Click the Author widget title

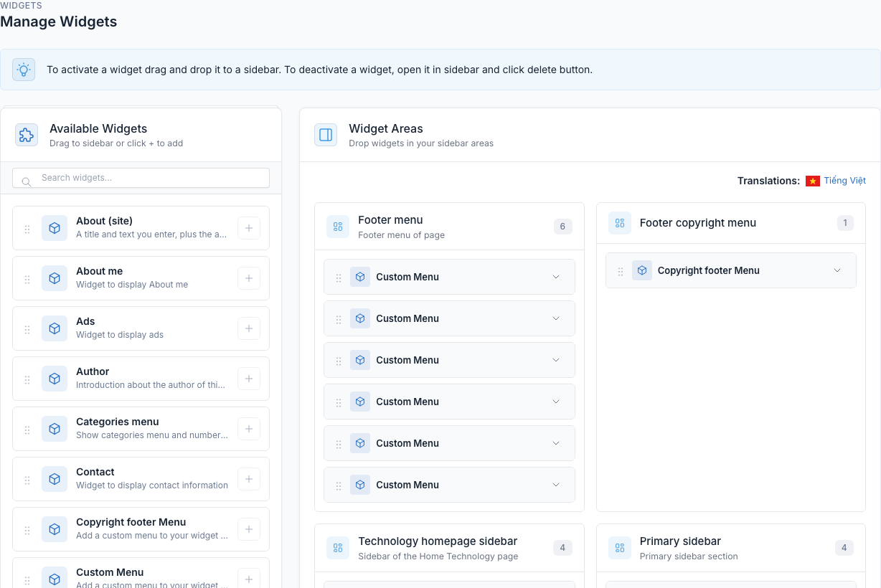click(x=93, y=371)
